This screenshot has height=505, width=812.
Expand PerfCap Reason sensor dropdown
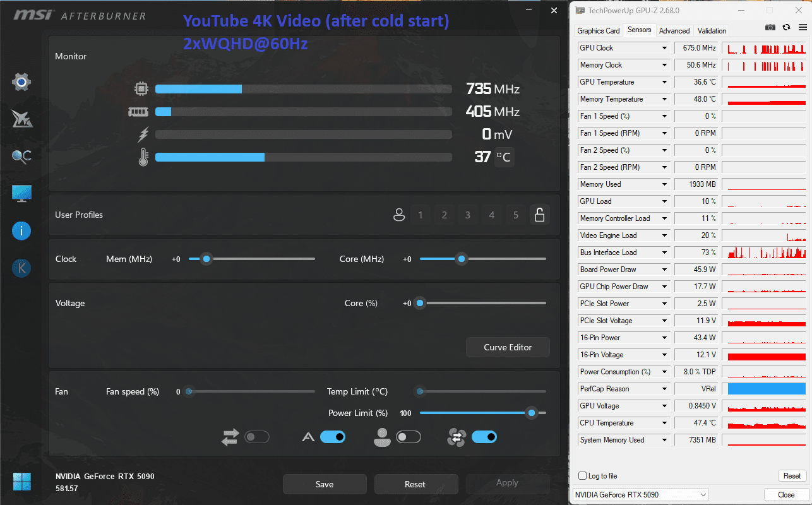point(664,389)
